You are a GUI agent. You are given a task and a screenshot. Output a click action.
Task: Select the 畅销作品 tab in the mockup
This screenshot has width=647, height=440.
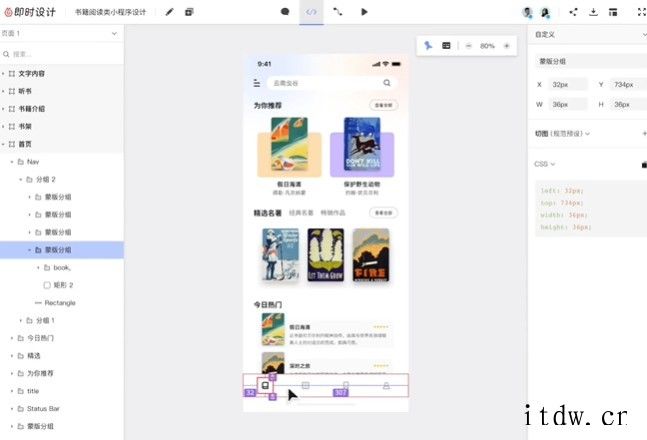[x=333, y=213]
